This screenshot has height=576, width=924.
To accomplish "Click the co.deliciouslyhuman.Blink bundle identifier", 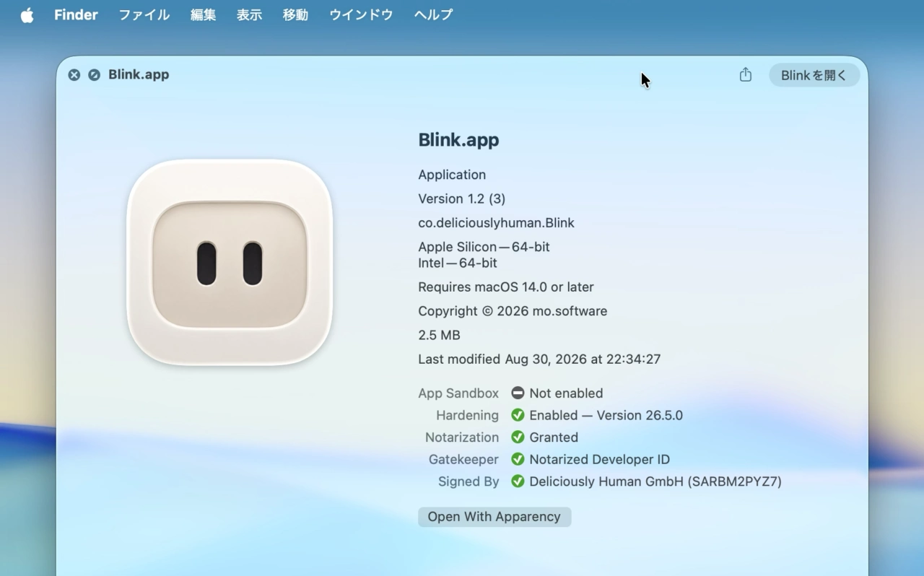I will (497, 223).
